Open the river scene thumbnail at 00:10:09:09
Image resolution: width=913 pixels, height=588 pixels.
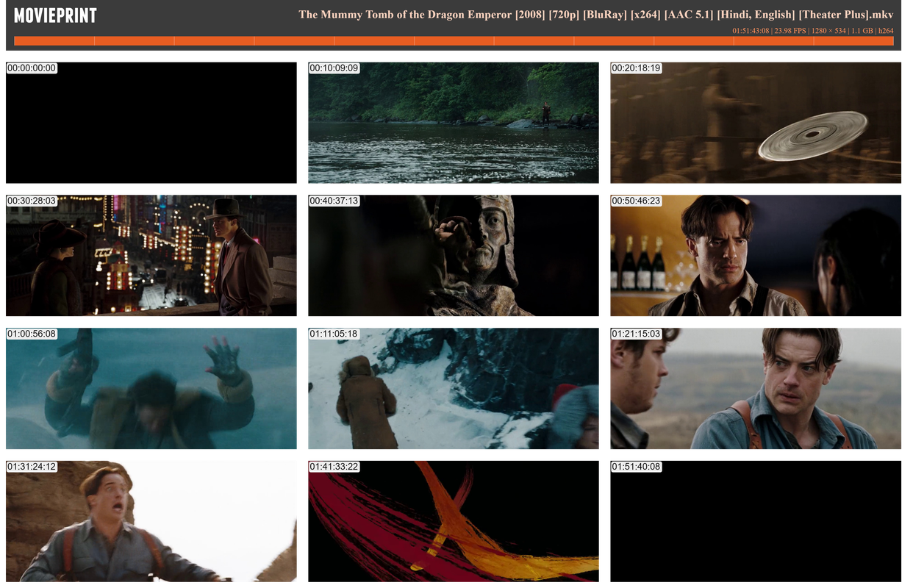(x=454, y=123)
